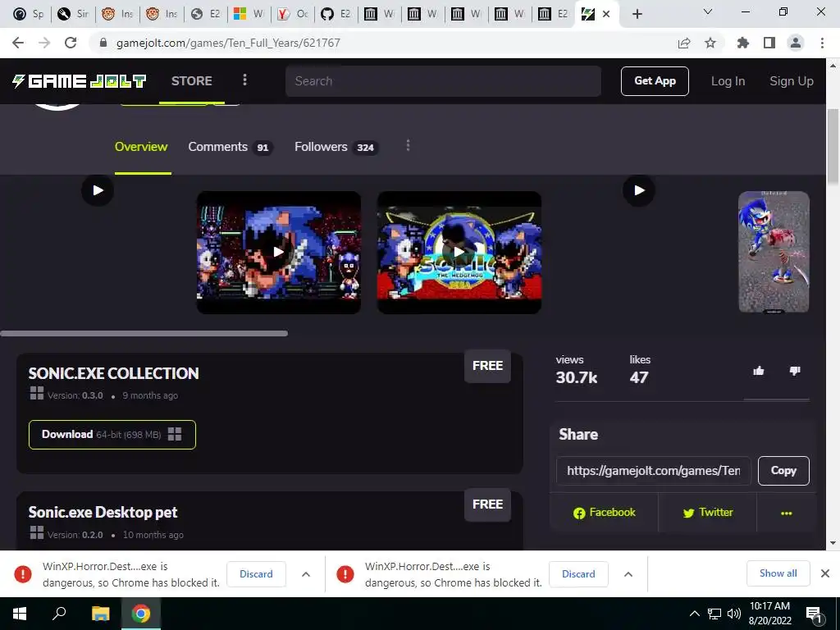
Task: Click the thumbs down dislike icon
Action: 795,371
